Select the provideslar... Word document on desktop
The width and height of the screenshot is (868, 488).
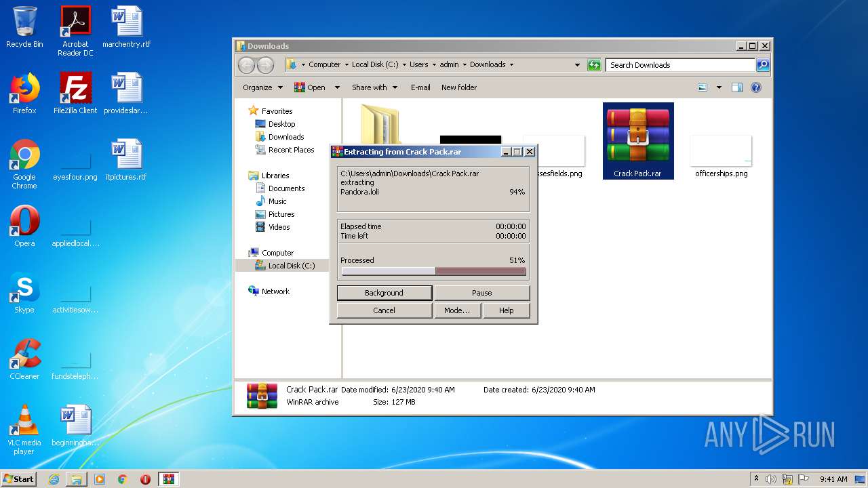126,94
